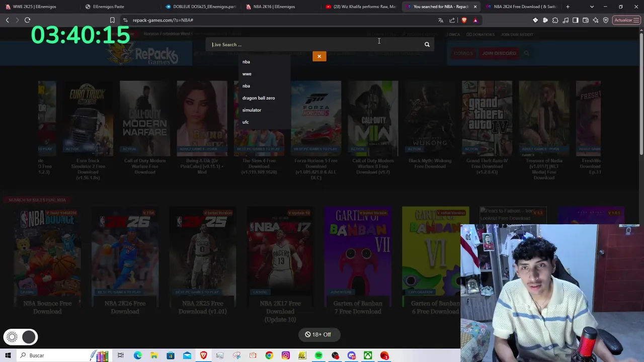Image resolution: width=644 pixels, height=362 pixels.
Task: Go back in browser history
Action: coord(7,20)
